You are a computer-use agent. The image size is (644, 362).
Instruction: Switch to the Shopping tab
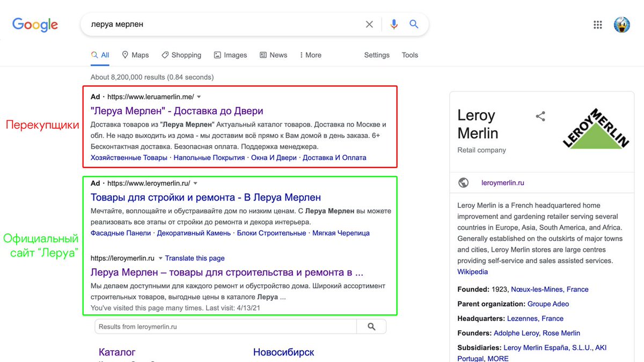coord(181,55)
